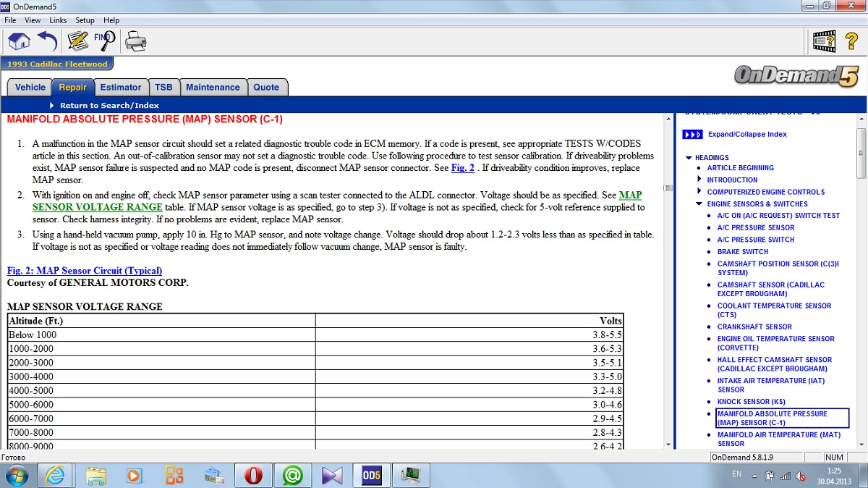Click the Find magnifying glass icon
Image resolution: width=868 pixels, height=488 pixels.
point(105,40)
